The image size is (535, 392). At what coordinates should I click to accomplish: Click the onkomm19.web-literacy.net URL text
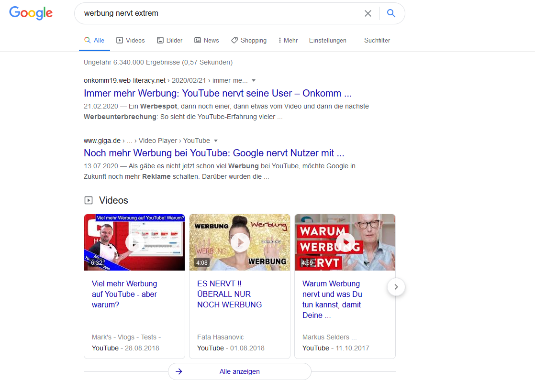[124, 80]
